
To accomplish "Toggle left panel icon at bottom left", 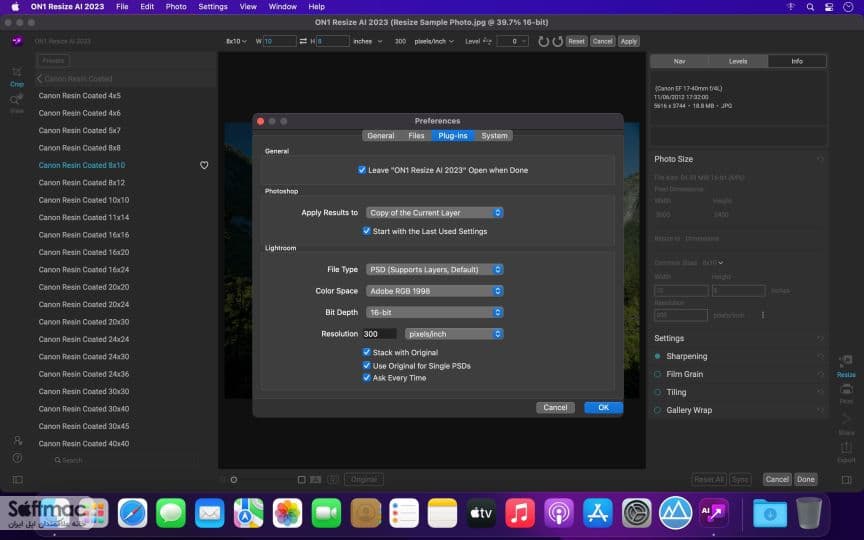I will (x=18, y=480).
